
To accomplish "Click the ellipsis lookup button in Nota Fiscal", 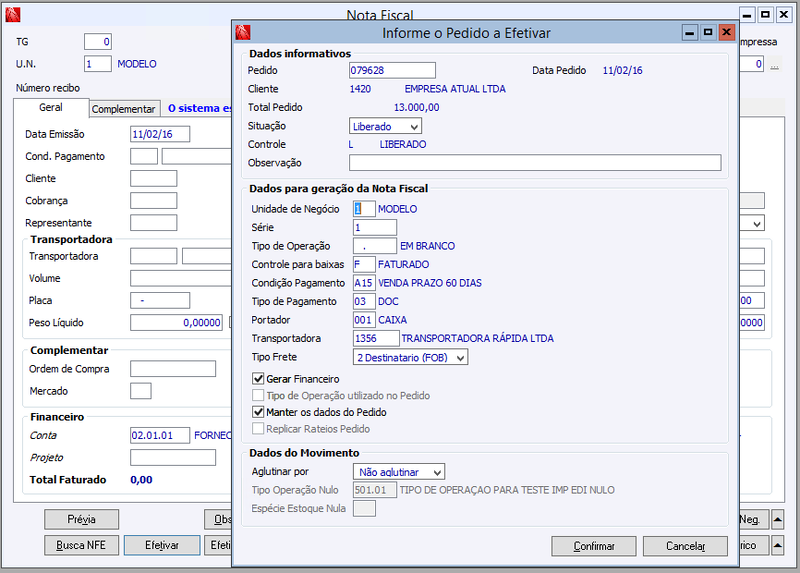I will tap(774, 65).
